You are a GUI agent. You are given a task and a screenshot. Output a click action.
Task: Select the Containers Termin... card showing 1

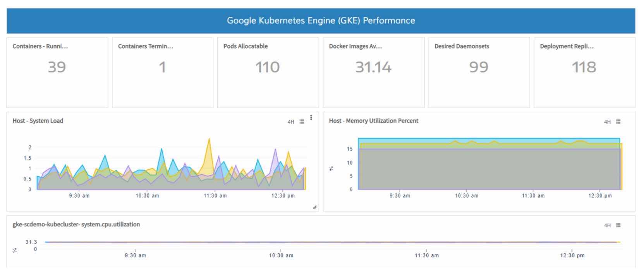(163, 72)
